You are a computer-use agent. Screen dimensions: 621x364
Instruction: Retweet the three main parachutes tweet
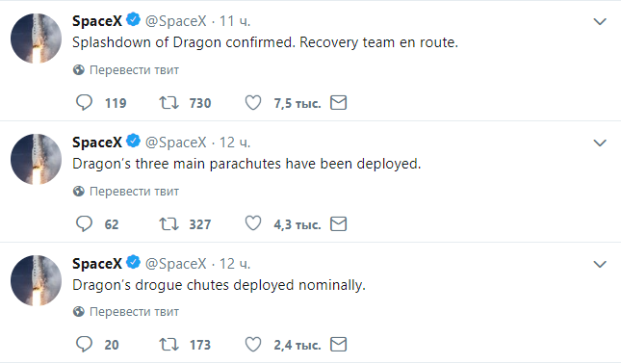(x=169, y=224)
